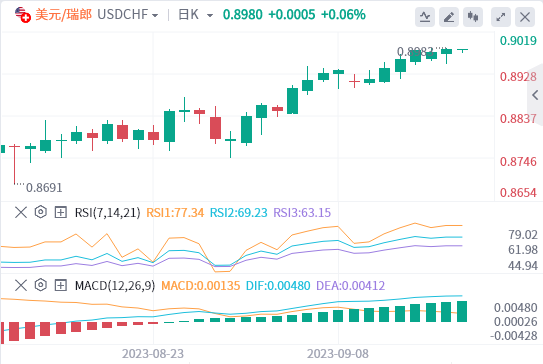Select the RSI(7,14,21) label

tap(108, 212)
